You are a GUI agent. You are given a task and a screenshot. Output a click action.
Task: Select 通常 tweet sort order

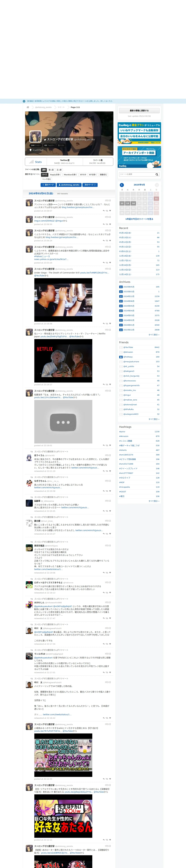(x=44, y=170)
